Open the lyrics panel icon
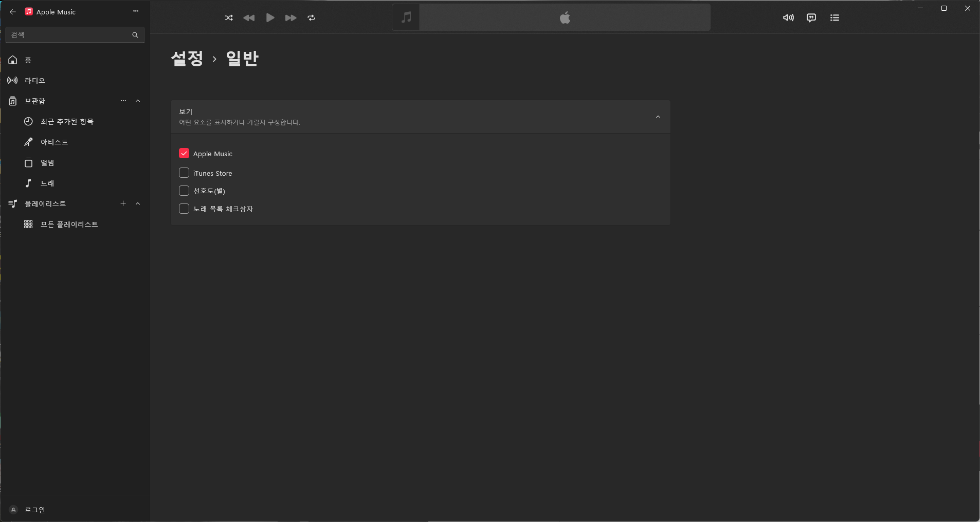 [811, 18]
